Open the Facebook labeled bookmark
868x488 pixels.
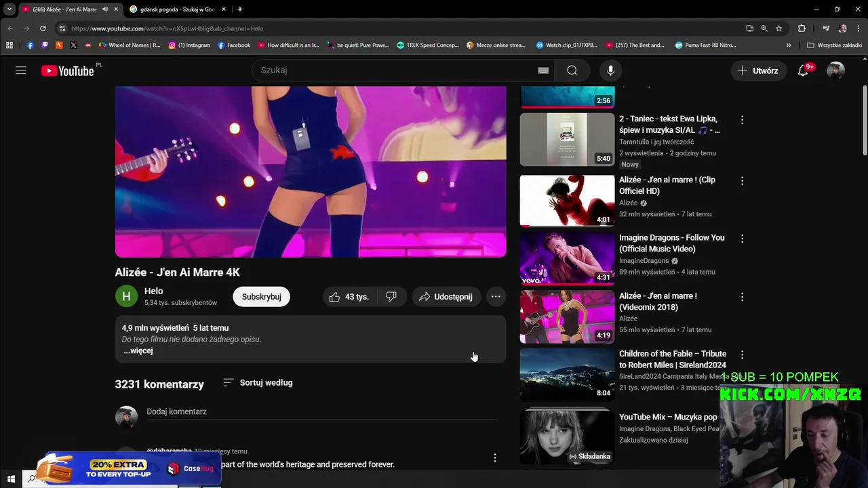234,45
